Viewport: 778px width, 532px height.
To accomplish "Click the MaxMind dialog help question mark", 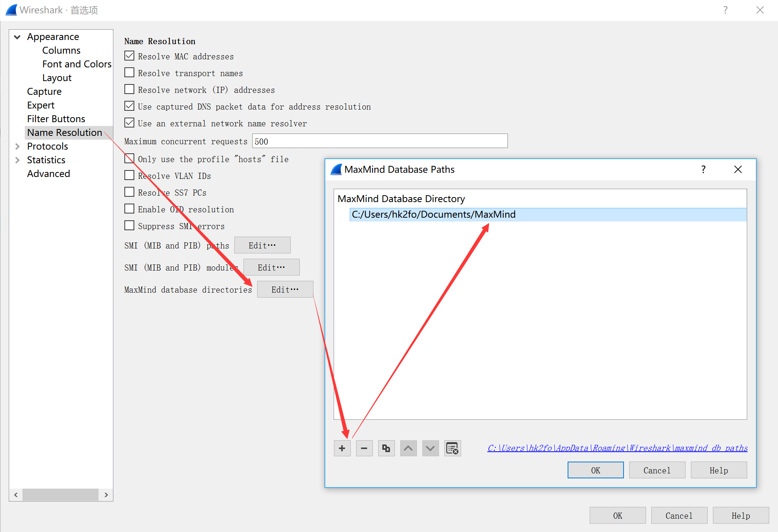I will [703, 169].
